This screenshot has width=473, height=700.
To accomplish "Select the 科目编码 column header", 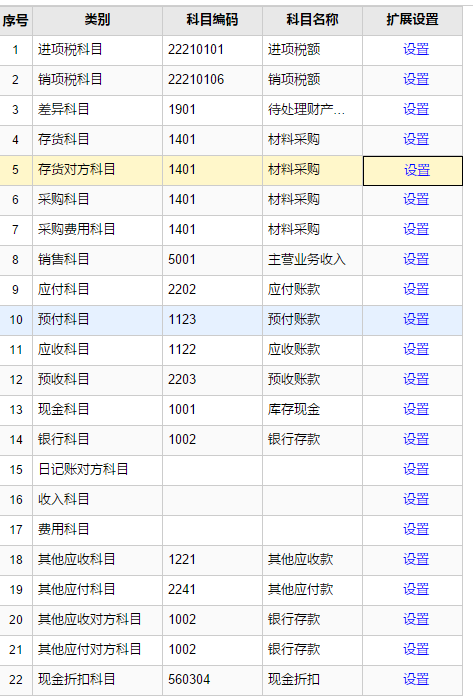I will point(212,20).
